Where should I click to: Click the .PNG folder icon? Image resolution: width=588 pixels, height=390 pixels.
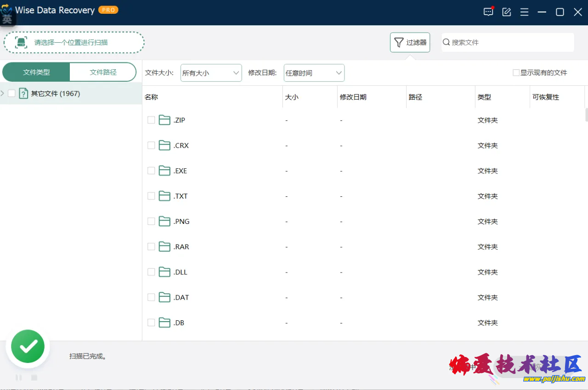164,222
